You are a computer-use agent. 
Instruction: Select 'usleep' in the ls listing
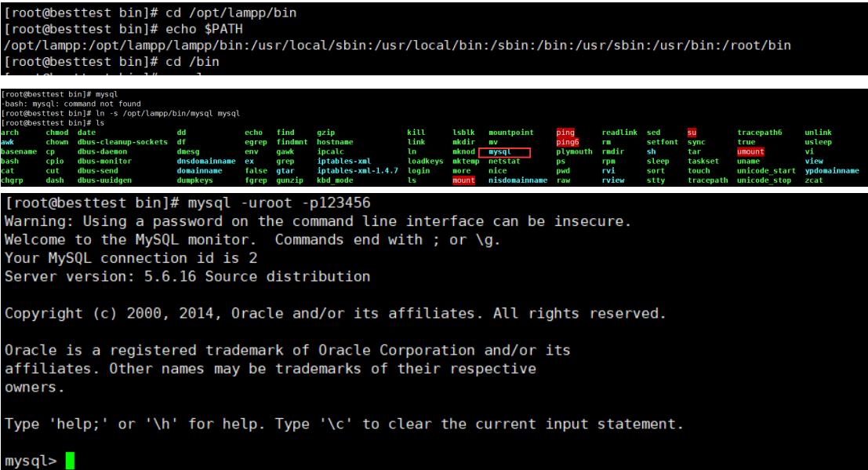pos(818,142)
